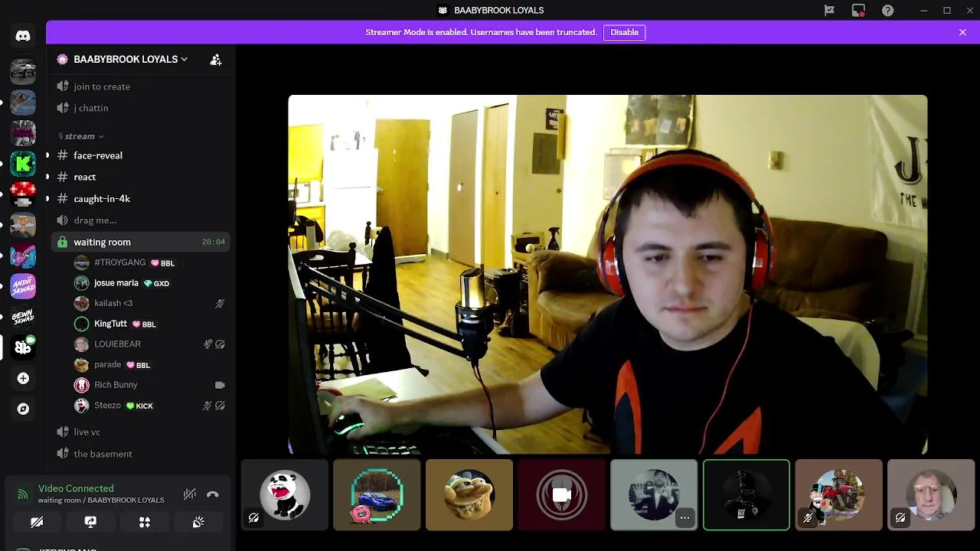Click the waiting room 28:04 timer
Image resolution: width=980 pixels, height=551 pixels.
pos(214,242)
